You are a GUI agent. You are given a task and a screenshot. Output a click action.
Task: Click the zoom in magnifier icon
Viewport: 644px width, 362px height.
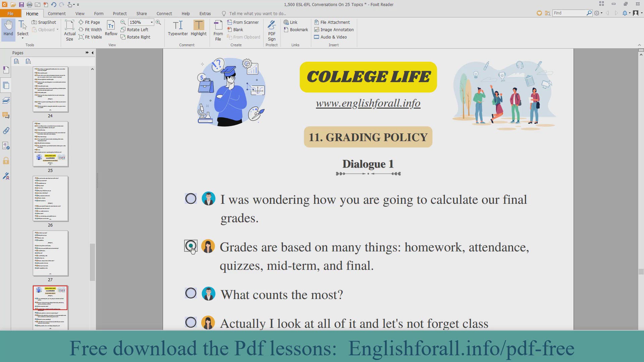click(x=158, y=22)
